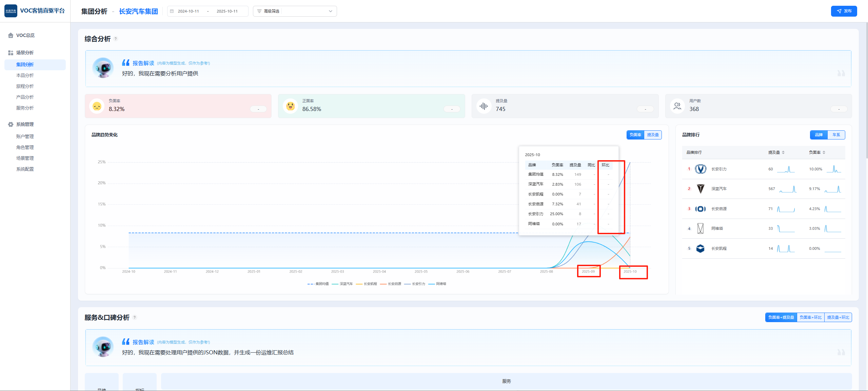Open 本品分析 in the sidebar
This screenshot has width=868, height=391.
25,75
